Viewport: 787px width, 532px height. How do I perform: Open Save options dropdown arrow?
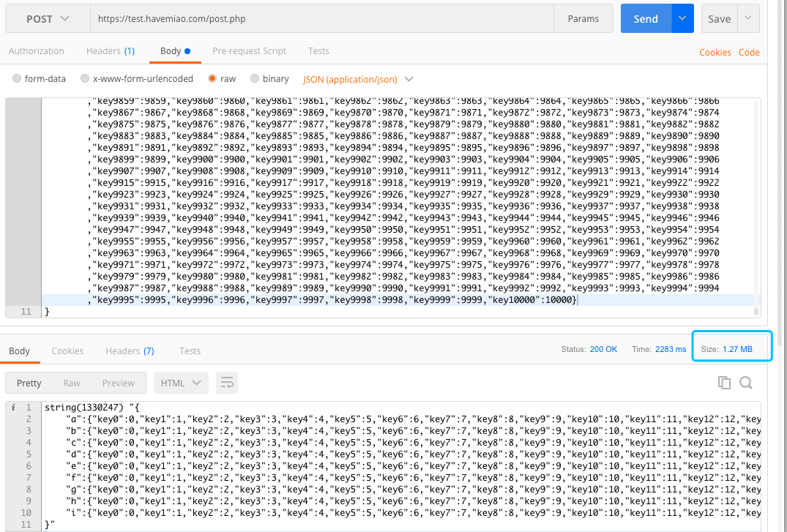748,18
